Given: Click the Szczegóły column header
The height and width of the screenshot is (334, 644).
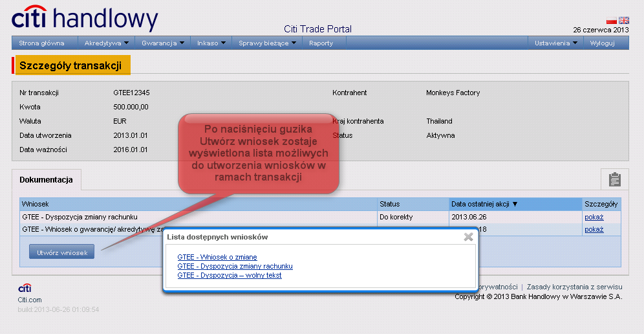Looking at the screenshot, I should [x=601, y=204].
